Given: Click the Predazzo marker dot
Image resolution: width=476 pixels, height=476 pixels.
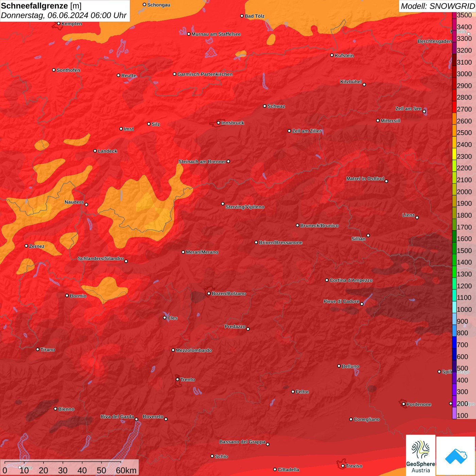Looking at the screenshot, I should point(248,329).
